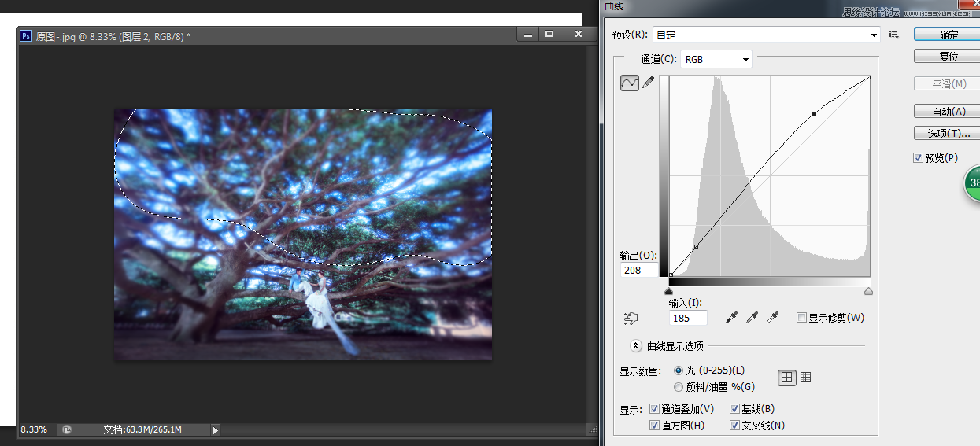The width and height of the screenshot is (980, 446).
Task: Click the tree photo canvas image
Action: coord(303,234)
